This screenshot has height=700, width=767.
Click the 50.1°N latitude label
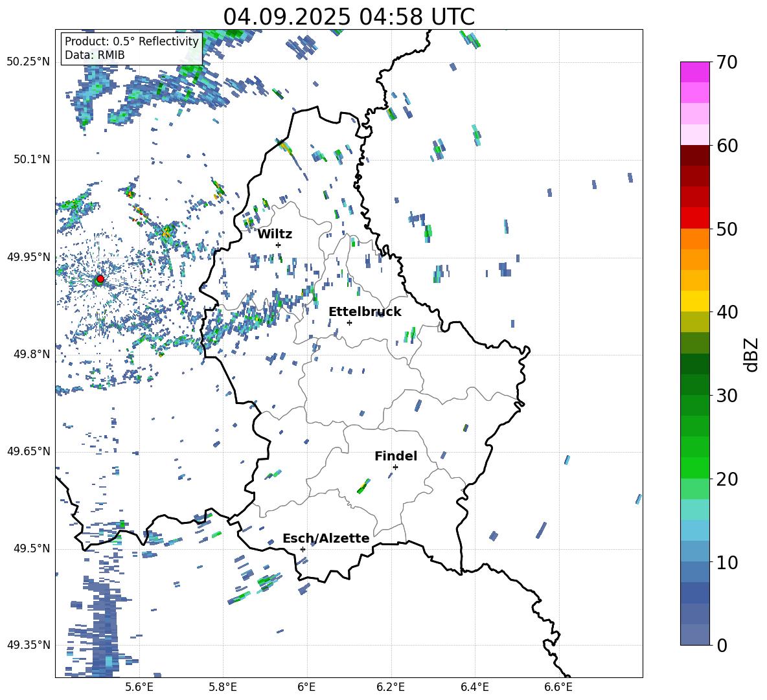pyautogui.click(x=32, y=159)
